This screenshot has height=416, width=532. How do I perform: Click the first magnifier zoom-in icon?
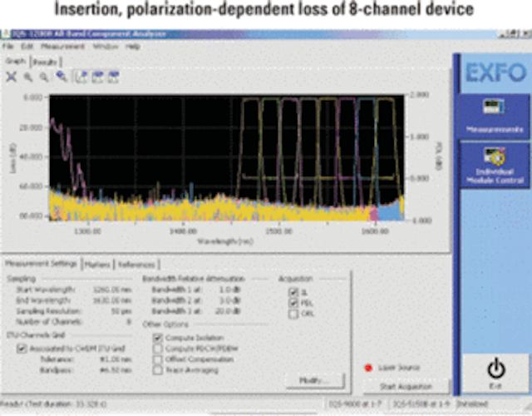(x=28, y=77)
